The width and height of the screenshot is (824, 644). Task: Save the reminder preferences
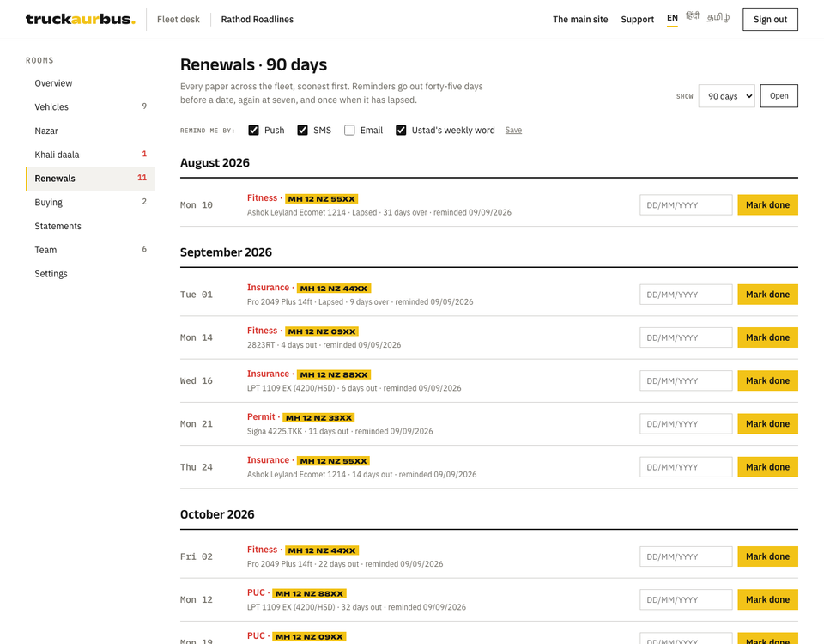pos(513,130)
